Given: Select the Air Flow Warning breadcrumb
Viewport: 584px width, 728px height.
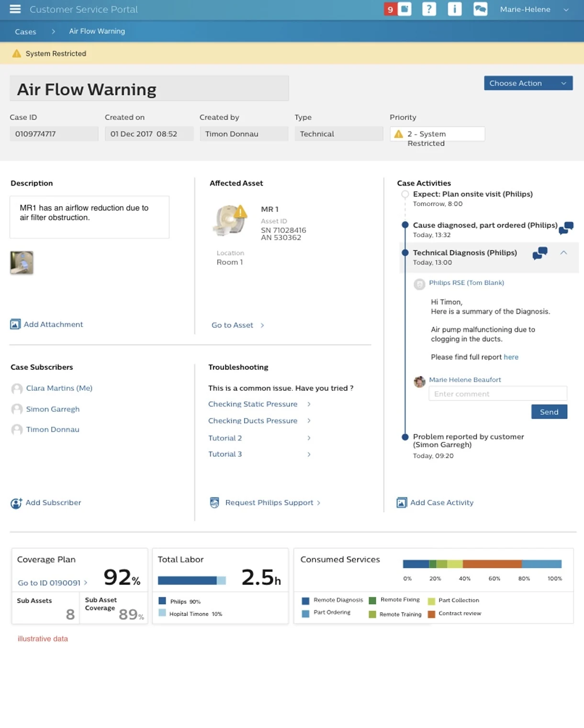Looking at the screenshot, I should coord(97,31).
